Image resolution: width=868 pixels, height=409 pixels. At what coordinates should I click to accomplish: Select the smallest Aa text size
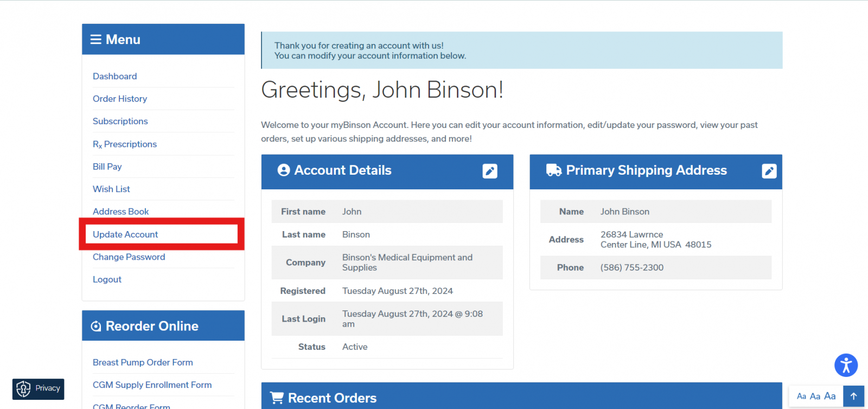point(801,397)
